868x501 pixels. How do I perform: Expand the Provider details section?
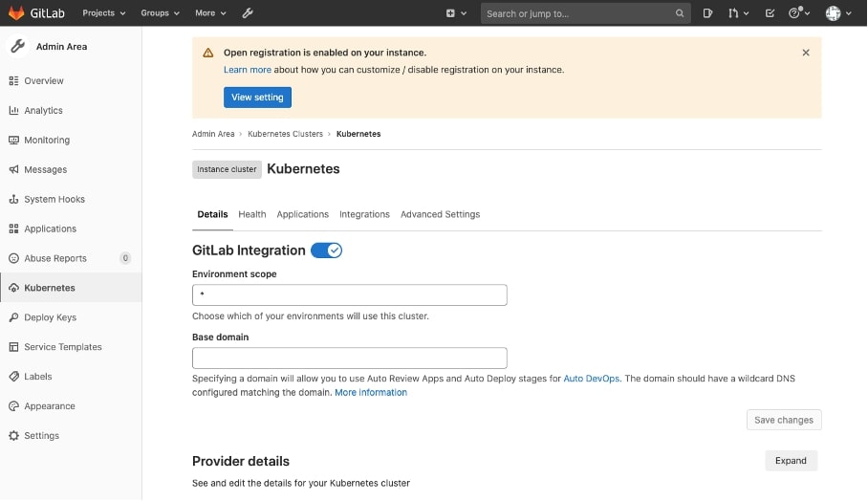[791, 461]
